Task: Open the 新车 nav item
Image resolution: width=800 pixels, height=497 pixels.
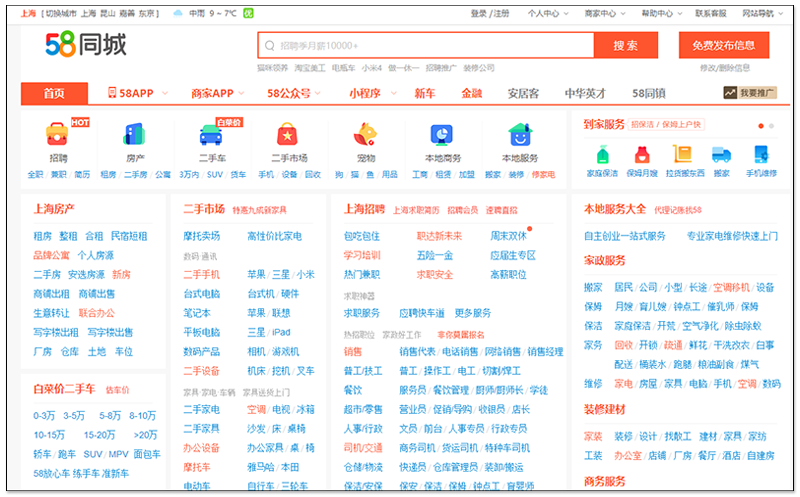Action: click(x=424, y=93)
